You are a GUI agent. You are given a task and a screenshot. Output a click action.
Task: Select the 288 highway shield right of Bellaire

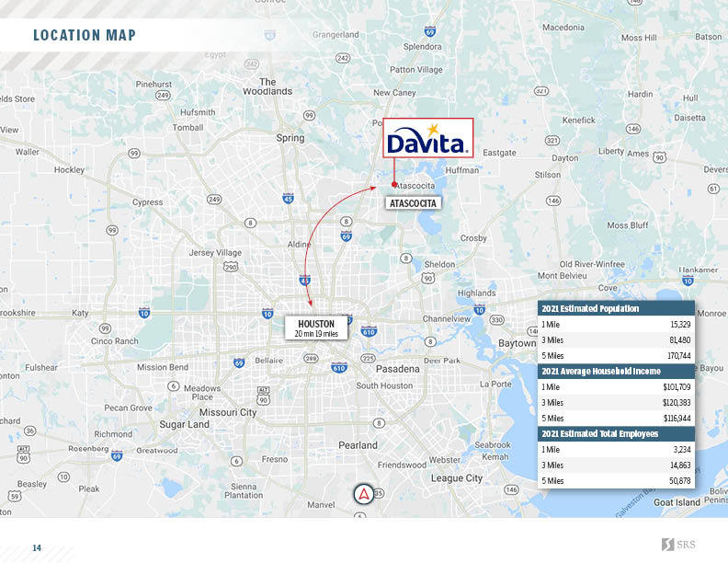pyautogui.click(x=311, y=358)
